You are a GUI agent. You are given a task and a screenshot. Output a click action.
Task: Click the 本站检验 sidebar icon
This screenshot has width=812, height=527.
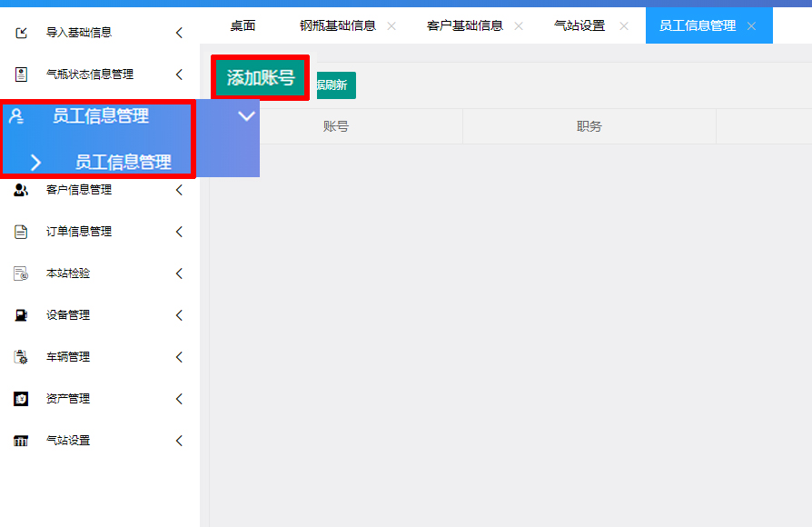tap(21, 273)
